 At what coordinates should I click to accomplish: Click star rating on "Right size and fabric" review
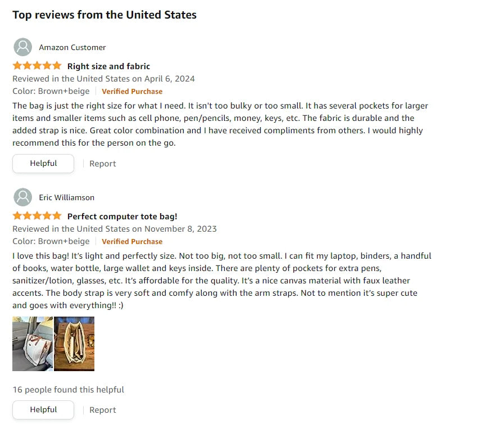point(37,66)
